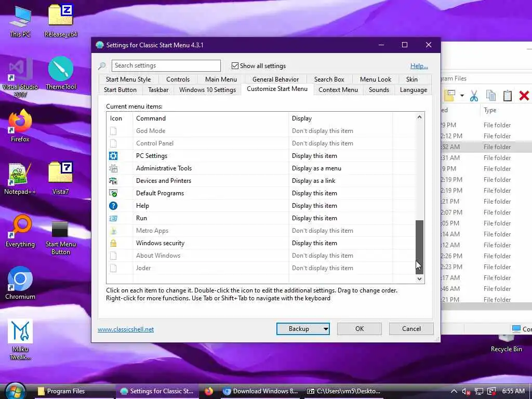532x399 pixels.
Task: Click the Run row icon
Action: coord(113,218)
